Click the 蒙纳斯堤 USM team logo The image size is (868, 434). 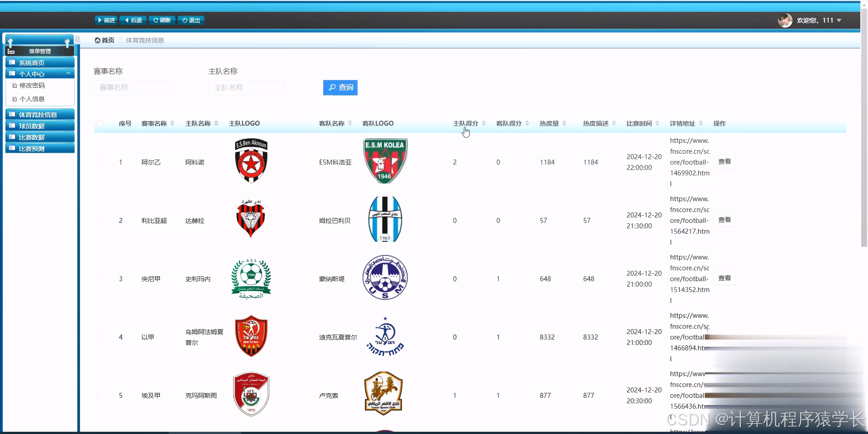point(385,278)
